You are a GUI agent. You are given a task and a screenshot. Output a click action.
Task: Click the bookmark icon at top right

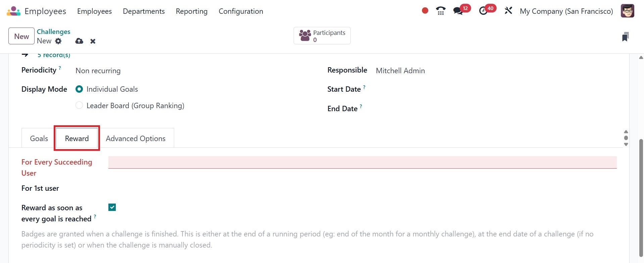click(x=625, y=37)
